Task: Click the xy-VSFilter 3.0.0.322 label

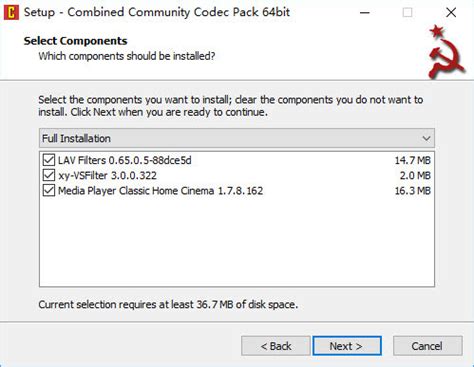Action: click(x=107, y=176)
